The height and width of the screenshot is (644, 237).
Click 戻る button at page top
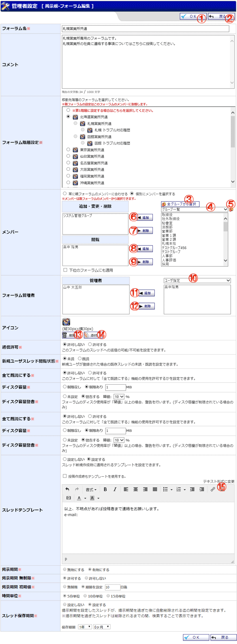tap(221, 17)
